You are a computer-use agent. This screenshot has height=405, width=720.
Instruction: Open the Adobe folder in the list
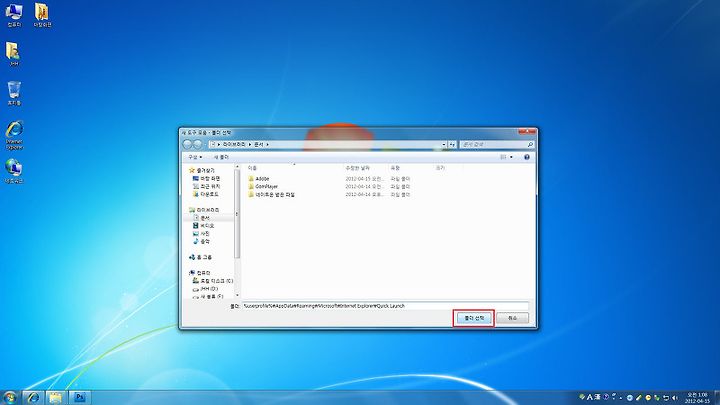tap(262, 179)
